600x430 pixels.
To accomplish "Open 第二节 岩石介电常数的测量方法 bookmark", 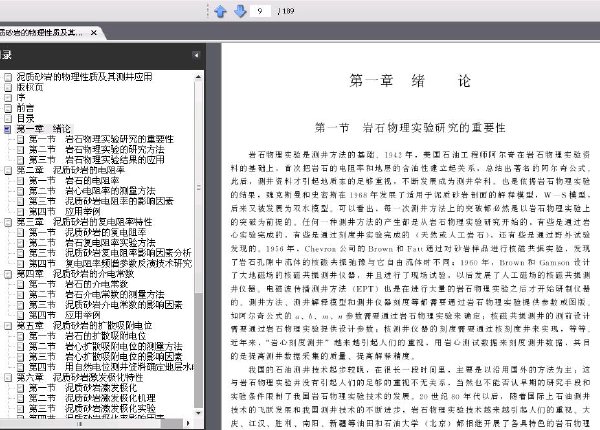I will tap(97, 294).
